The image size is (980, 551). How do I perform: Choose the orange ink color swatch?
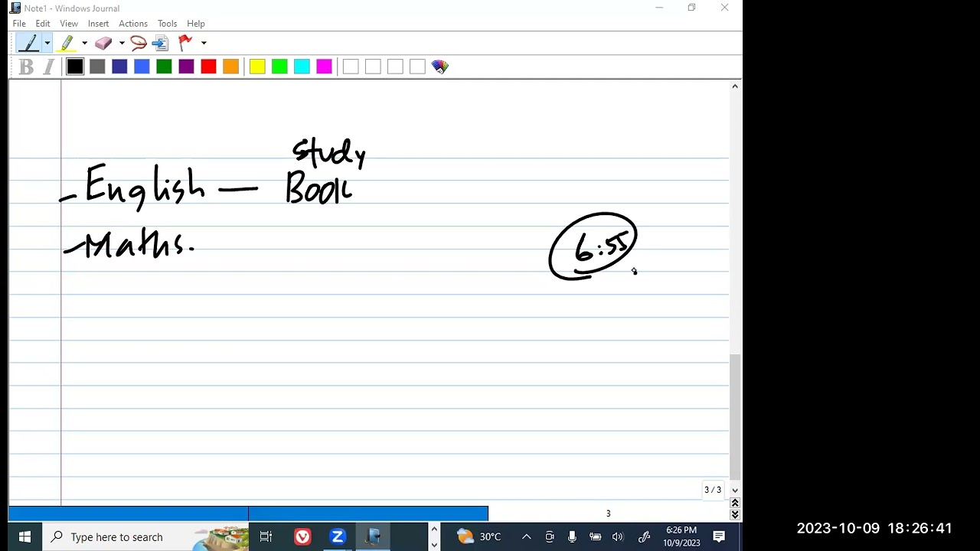(230, 67)
